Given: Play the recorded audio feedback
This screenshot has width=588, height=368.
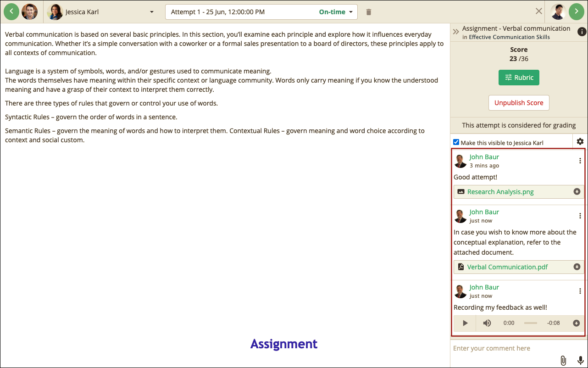Looking at the screenshot, I should pos(465,323).
